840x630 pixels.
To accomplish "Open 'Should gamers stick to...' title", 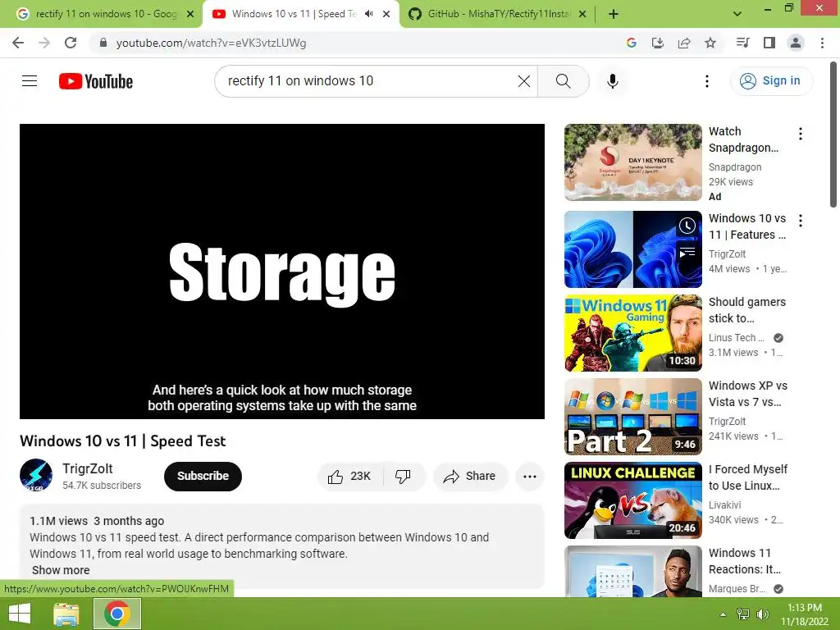I will click(x=747, y=310).
